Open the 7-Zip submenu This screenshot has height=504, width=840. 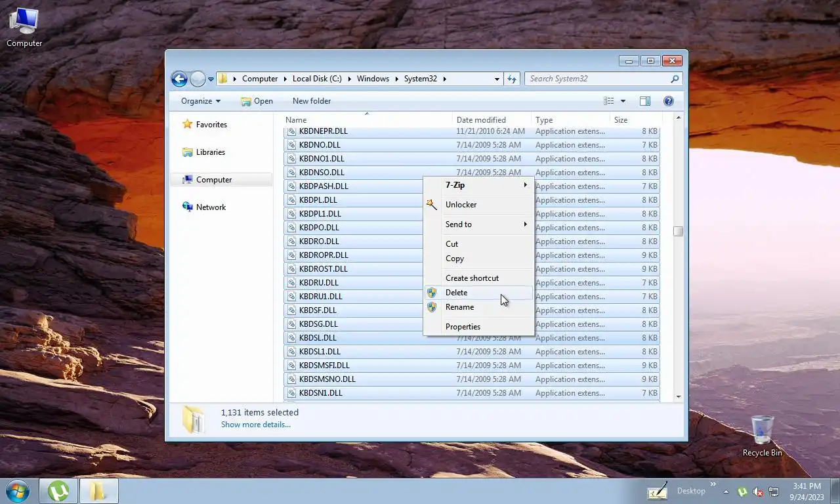click(x=478, y=185)
